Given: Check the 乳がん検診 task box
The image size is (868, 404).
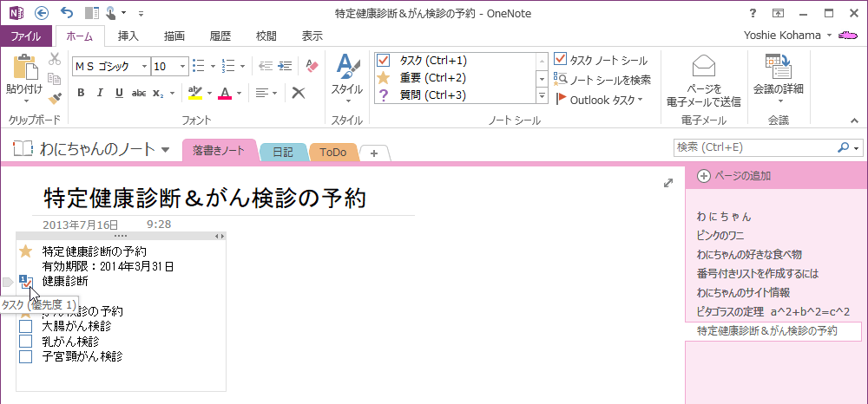Looking at the screenshot, I should coord(26,342).
